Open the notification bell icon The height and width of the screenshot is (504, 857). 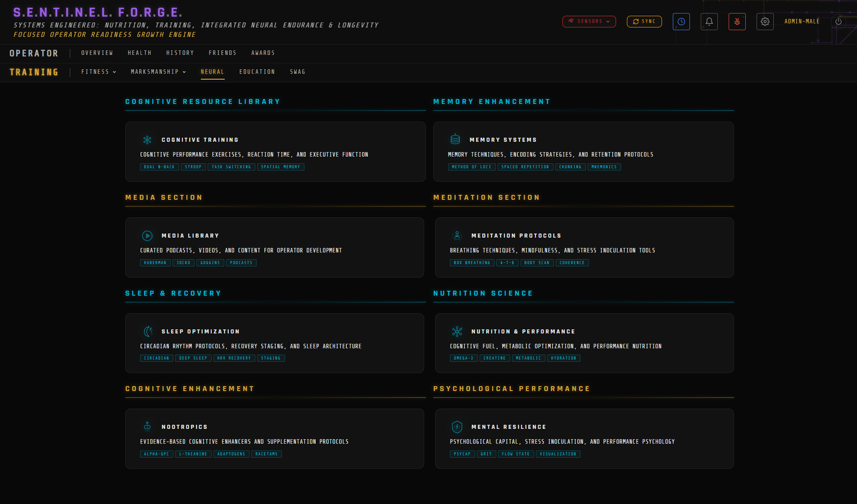pyautogui.click(x=709, y=21)
